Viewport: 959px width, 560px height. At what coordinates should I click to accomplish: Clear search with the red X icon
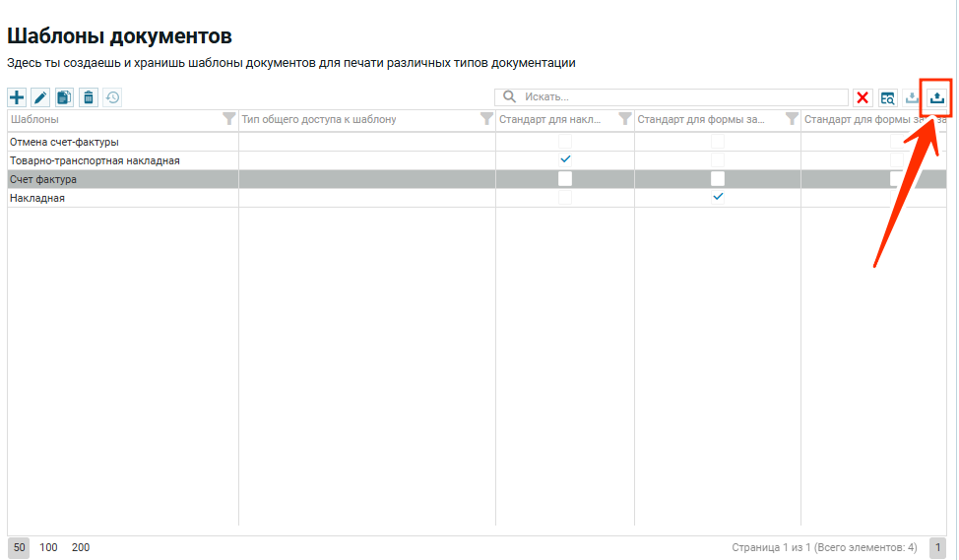point(863,97)
